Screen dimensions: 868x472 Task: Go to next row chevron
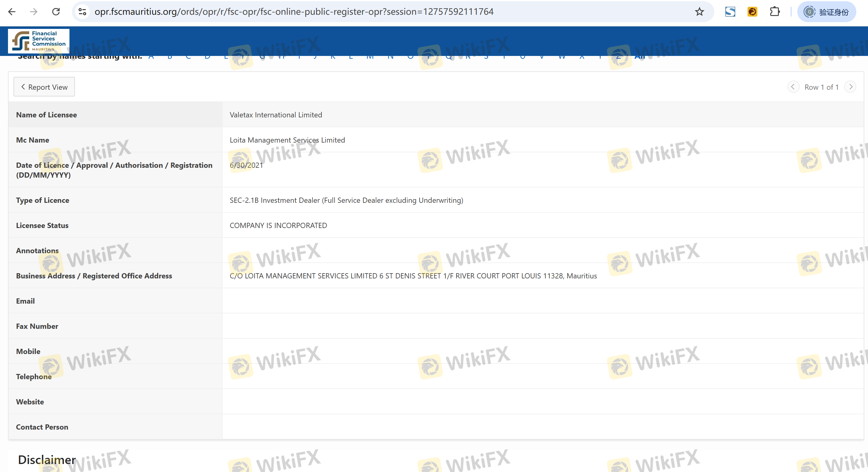[850, 87]
